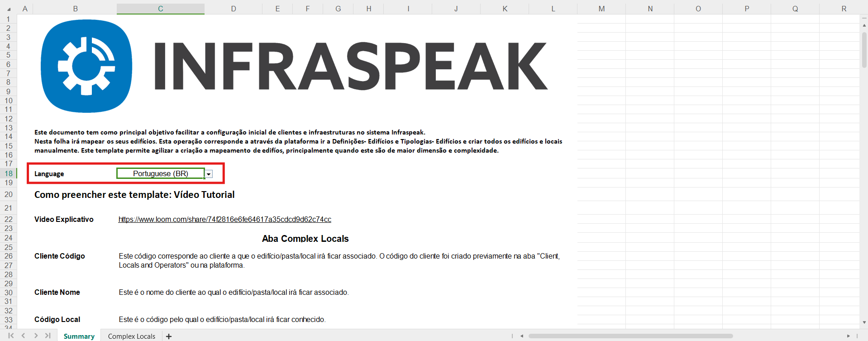Click the sheet tab bar splitter handle

(512, 336)
